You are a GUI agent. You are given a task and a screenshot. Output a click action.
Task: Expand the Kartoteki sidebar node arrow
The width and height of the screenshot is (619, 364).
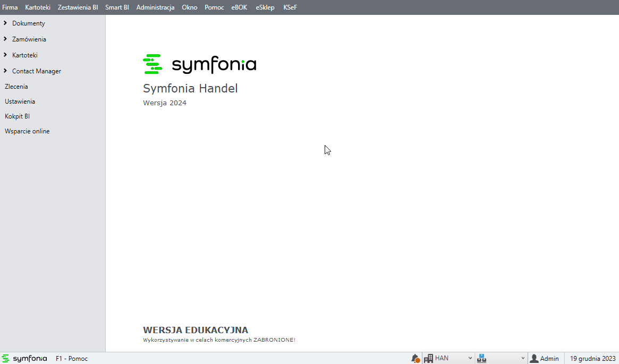[x=5, y=55]
